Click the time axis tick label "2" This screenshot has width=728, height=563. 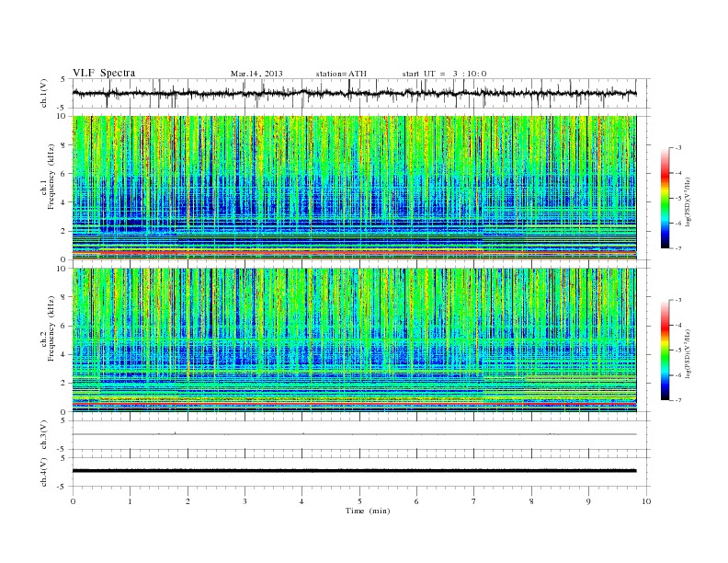[188, 501]
